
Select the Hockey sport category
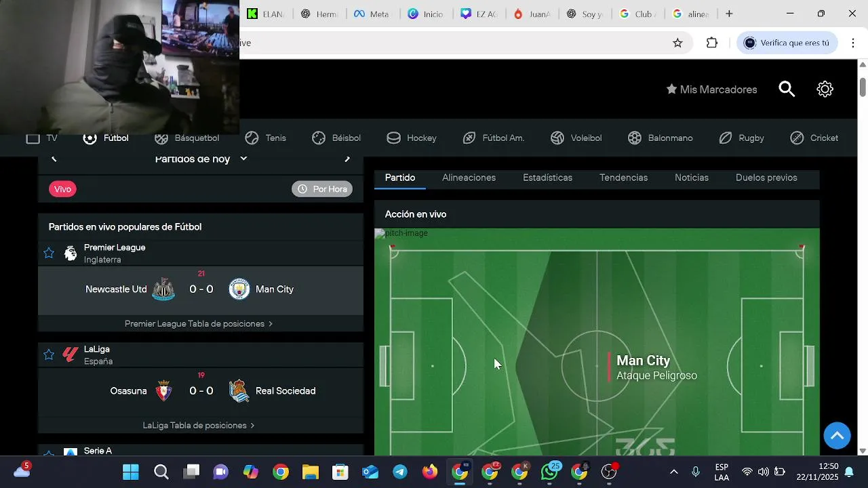click(411, 138)
